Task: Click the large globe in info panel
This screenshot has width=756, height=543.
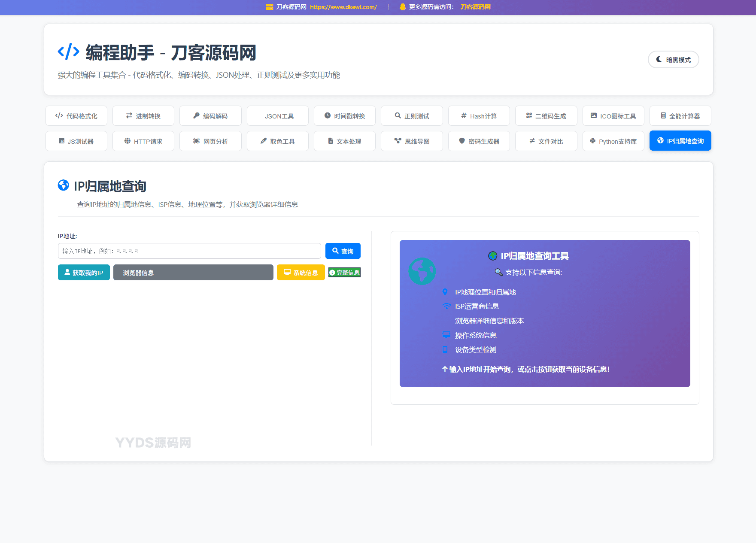Action: point(422,271)
